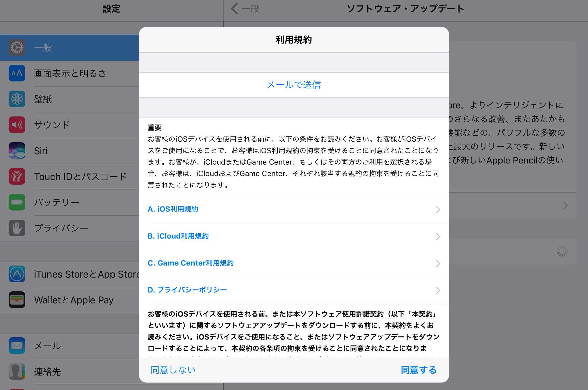Open C. Game Center利用規約 section

pyautogui.click(x=294, y=264)
